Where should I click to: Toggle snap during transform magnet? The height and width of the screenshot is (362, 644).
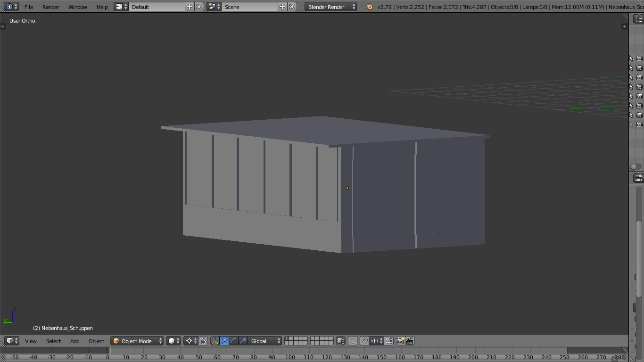coord(364,341)
